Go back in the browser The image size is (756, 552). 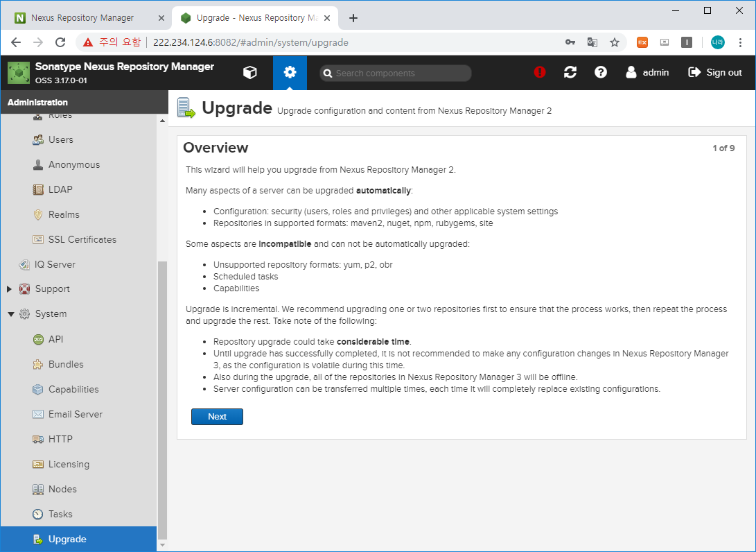pos(16,42)
